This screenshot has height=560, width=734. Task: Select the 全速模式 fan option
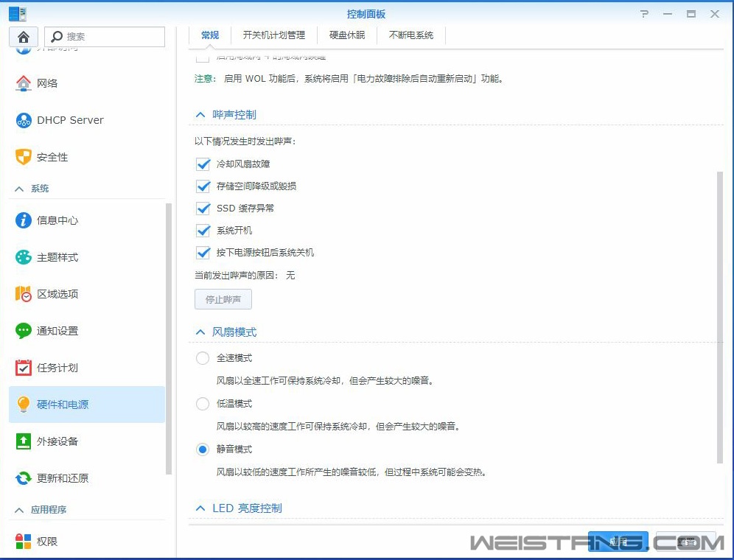pyautogui.click(x=203, y=359)
